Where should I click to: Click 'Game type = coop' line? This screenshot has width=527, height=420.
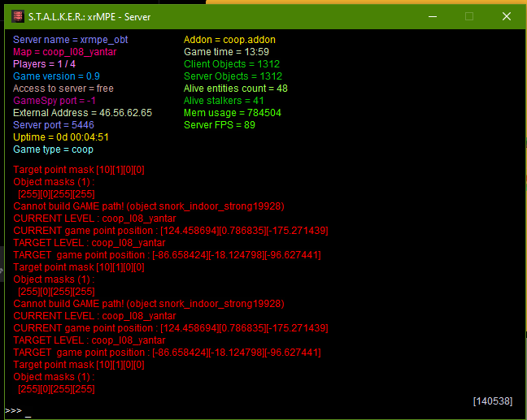53,149
